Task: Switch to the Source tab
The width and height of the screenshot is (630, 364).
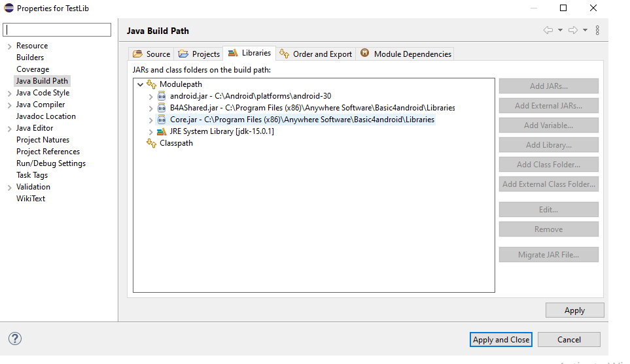Action: 152,54
